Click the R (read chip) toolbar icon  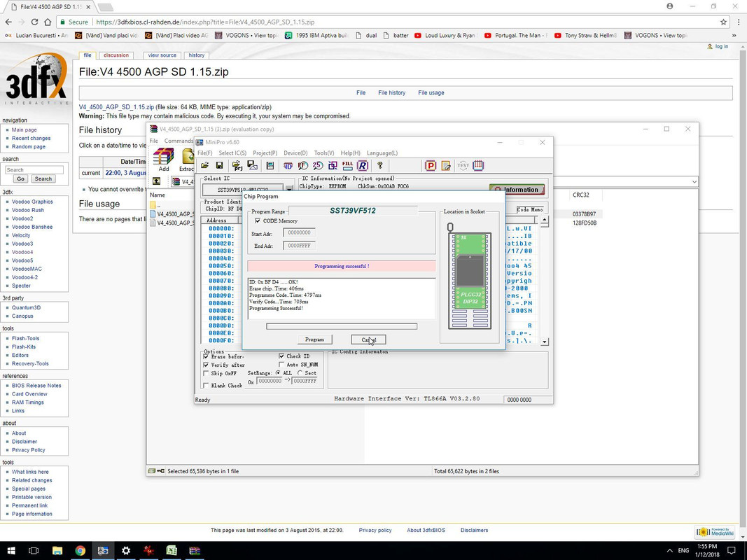pos(363,165)
